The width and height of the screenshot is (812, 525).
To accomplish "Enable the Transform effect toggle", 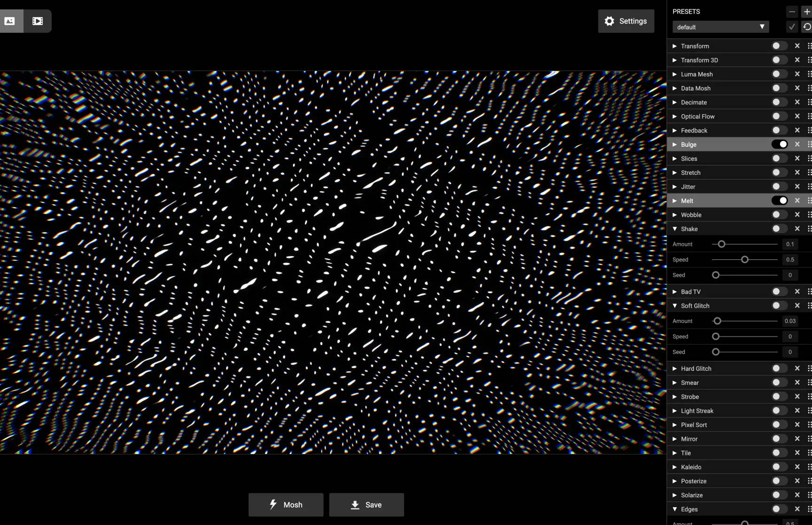I will pyautogui.click(x=780, y=46).
